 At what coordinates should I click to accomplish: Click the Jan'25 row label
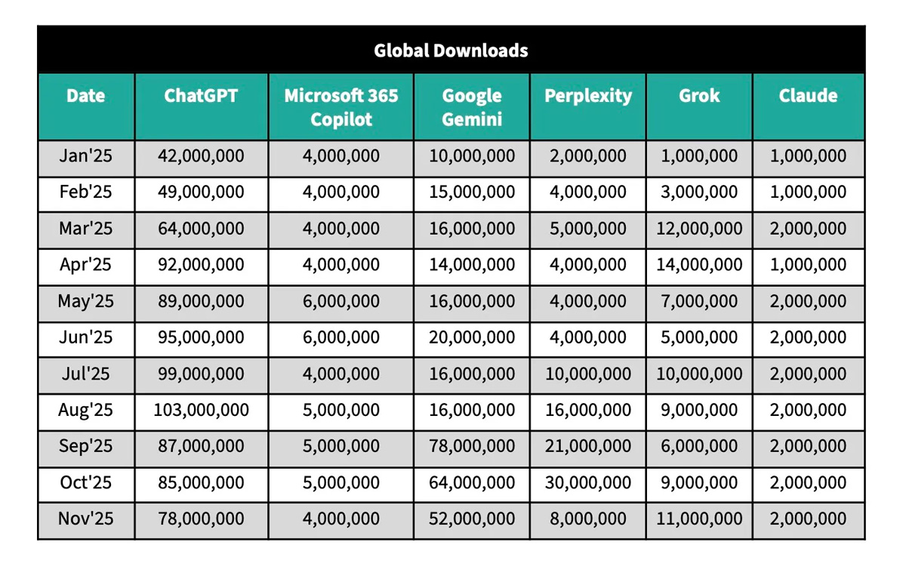[85, 156]
